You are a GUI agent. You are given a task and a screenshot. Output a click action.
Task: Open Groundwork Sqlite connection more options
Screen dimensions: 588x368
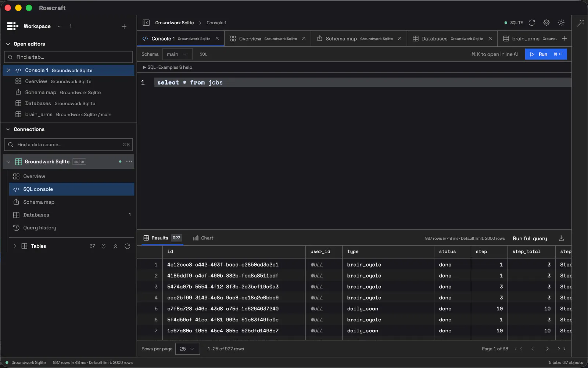pyautogui.click(x=129, y=162)
